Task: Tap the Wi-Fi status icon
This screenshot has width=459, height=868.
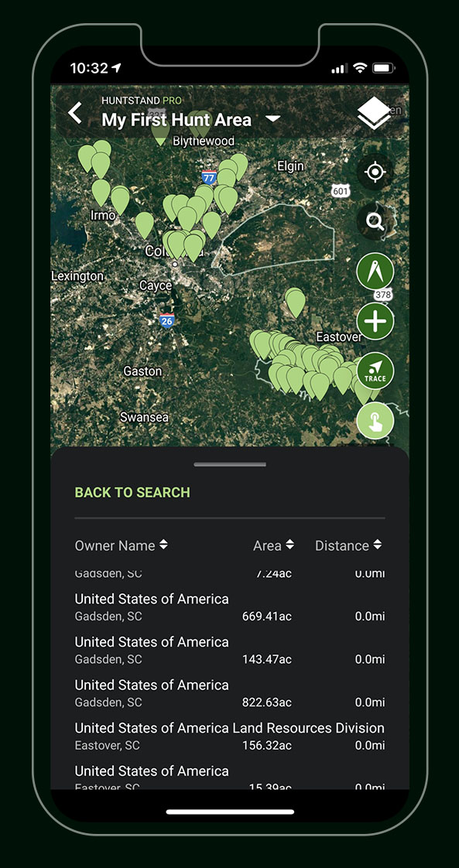Action: (361, 68)
